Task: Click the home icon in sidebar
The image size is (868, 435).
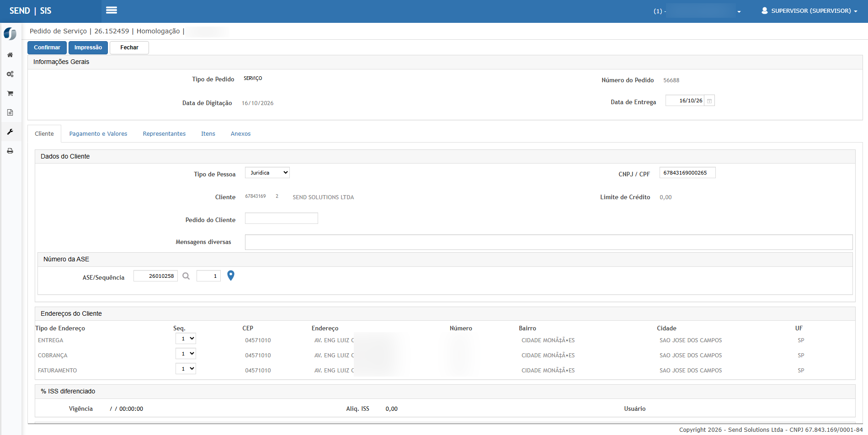Action: click(10, 55)
